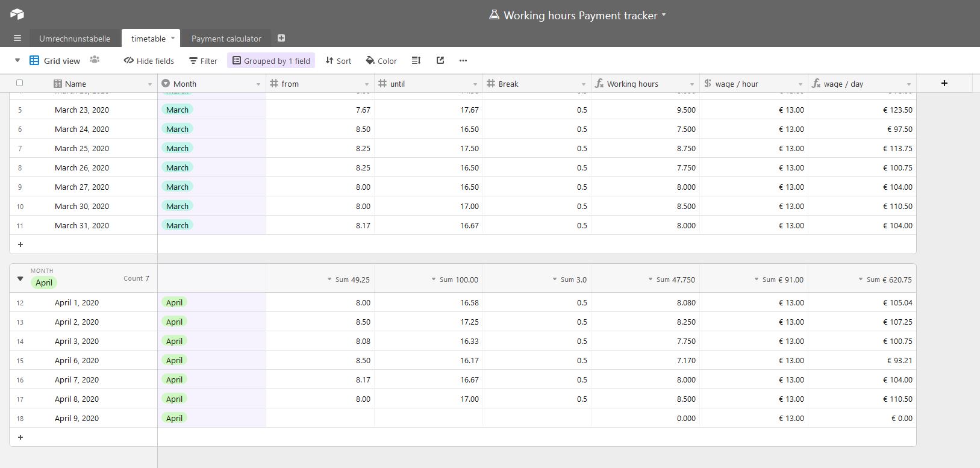Image resolution: width=980 pixels, height=468 pixels.
Task: Switch to the Payment calculator tab
Action: 226,39
